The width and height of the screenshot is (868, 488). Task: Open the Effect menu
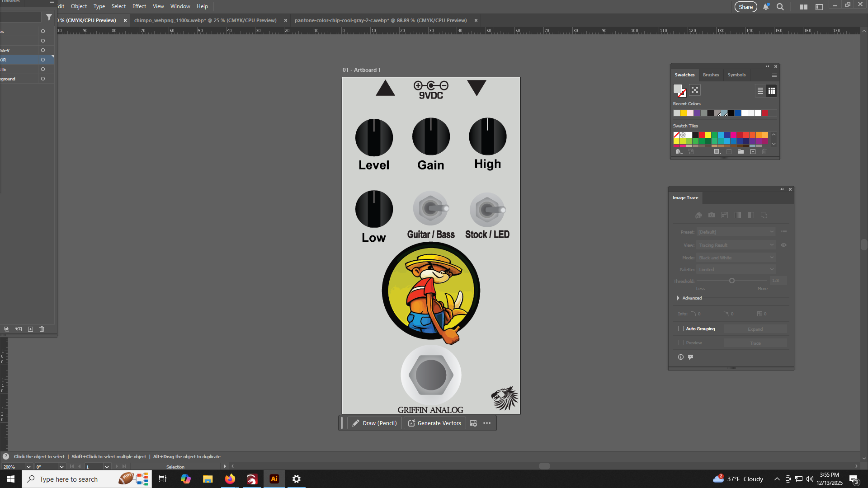point(139,6)
